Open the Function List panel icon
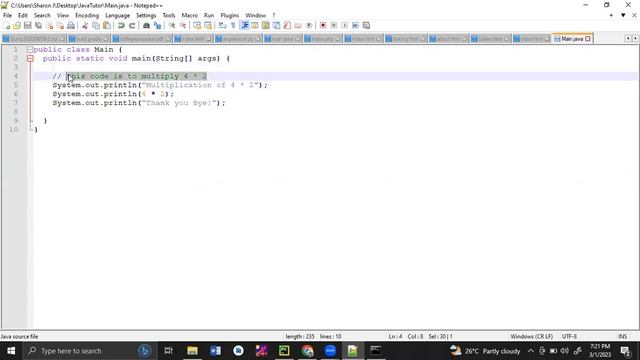The image size is (640, 360). [x=287, y=25]
